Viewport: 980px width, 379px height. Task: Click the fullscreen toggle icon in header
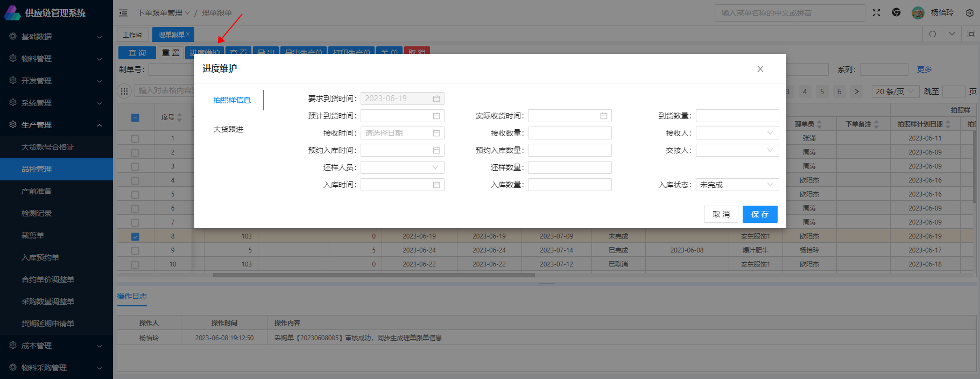click(x=876, y=13)
